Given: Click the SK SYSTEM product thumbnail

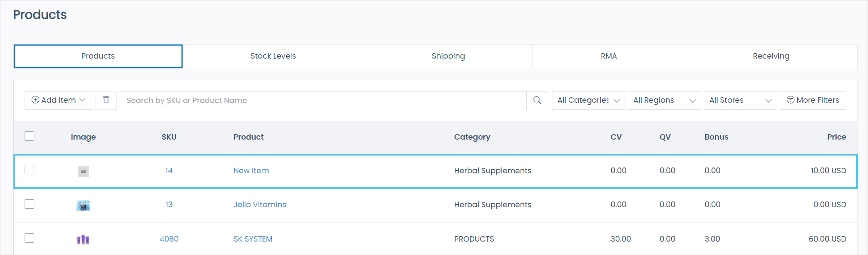Looking at the screenshot, I should pos(83,239).
